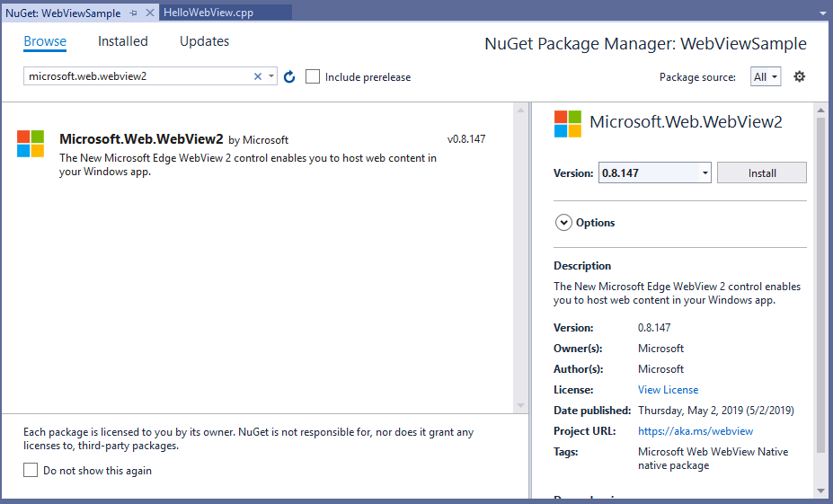This screenshot has width=833, height=504.
Task: Open the Version dropdown showing 0.8.147
Action: pyautogui.click(x=705, y=172)
